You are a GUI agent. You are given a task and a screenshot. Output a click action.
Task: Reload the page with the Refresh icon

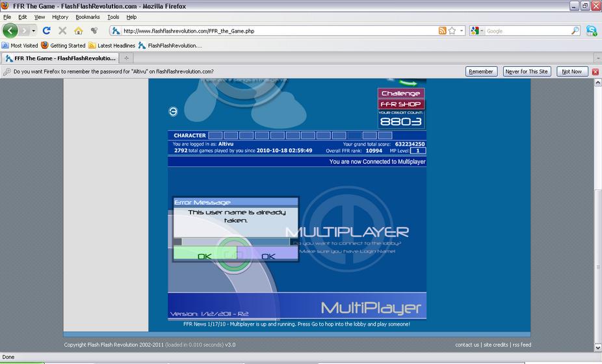click(46, 31)
